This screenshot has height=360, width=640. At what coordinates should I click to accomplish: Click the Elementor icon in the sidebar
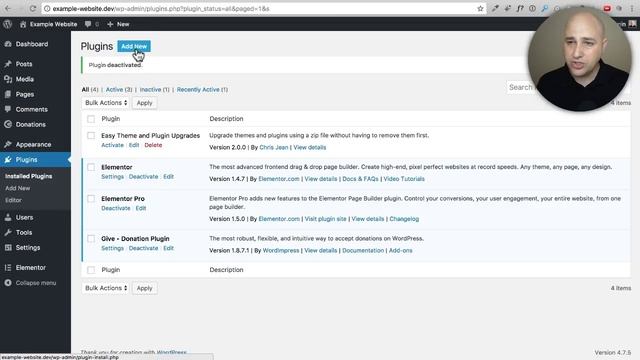tap(8, 268)
